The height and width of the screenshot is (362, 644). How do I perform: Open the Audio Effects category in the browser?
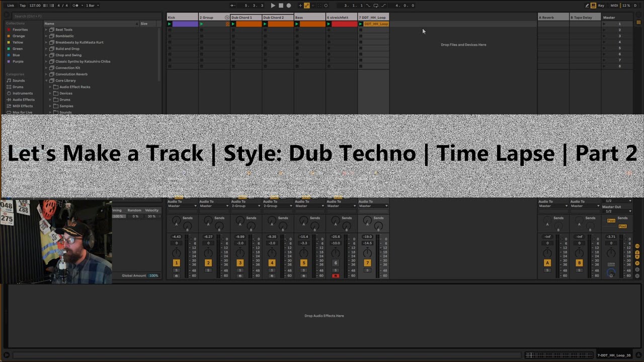point(23,100)
